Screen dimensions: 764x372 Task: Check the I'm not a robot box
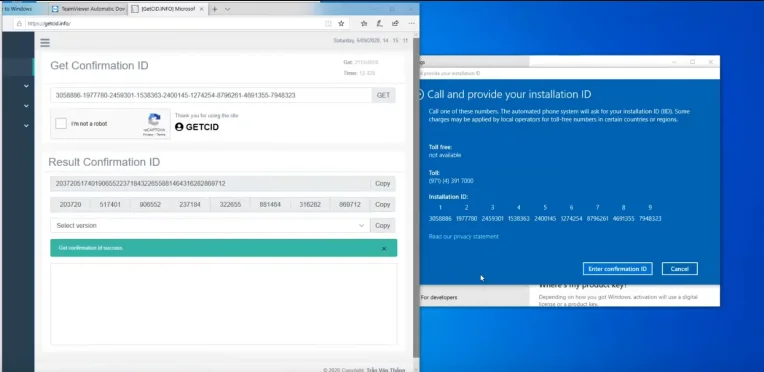(x=61, y=124)
